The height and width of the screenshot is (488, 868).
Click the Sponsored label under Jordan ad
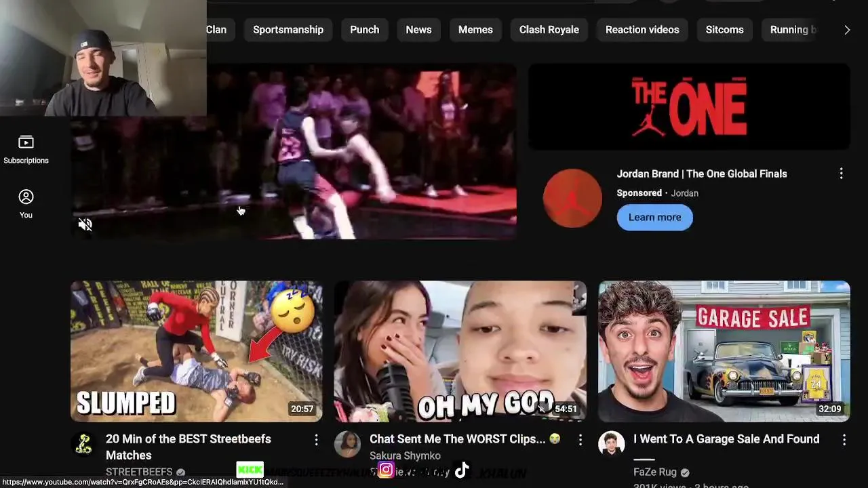639,193
